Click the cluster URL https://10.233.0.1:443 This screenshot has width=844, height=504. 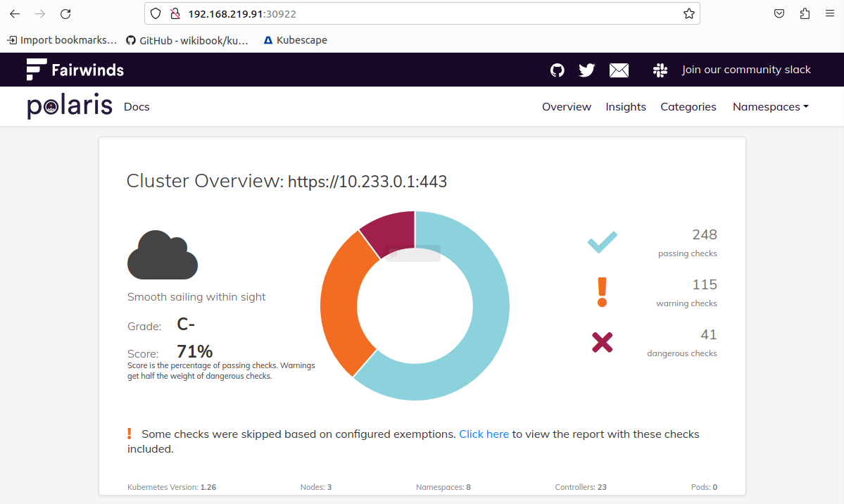coord(367,182)
